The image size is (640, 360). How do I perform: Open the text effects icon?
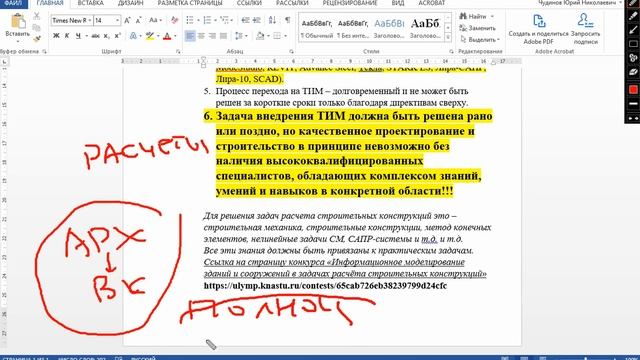tap(133, 36)
